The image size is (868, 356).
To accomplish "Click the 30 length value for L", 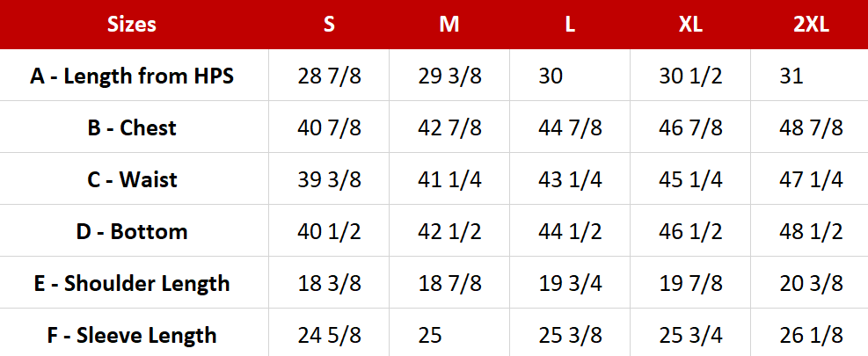I will tap(551, 76).
